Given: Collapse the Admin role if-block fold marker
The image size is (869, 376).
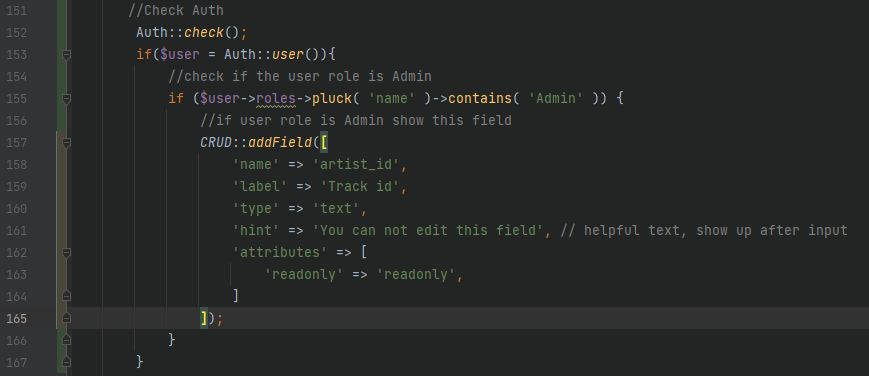Looking at the screenshot, I should click(67, 99).
